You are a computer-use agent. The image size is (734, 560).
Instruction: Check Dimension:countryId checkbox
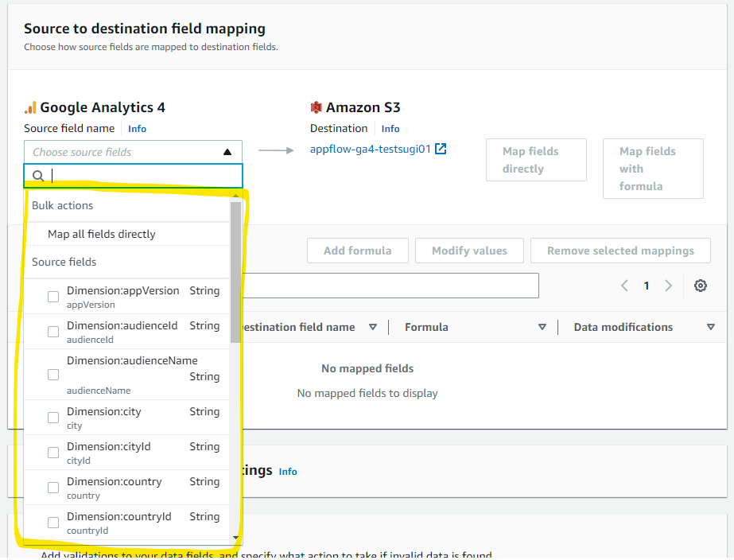tap(53, 523)
